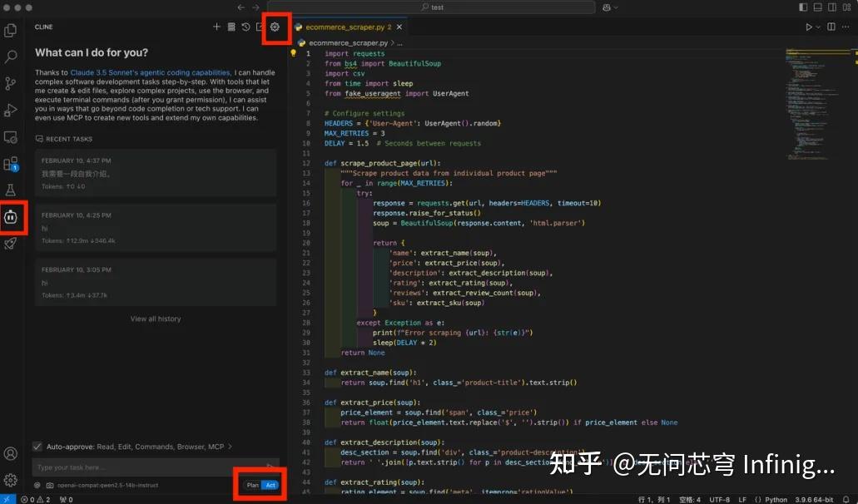858x504 pixels.
Task: Open Cline task history via the clock icon
Action: (246, 27)
